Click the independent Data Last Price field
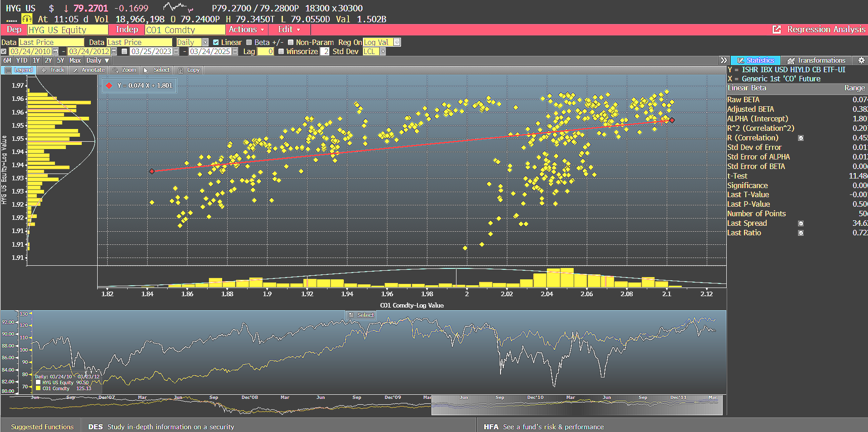This screenshot has width=868, height=432. point(139,42)
